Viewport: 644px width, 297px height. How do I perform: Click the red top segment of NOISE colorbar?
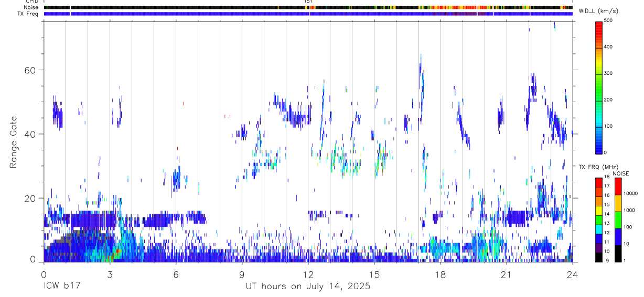coord(618,186)
